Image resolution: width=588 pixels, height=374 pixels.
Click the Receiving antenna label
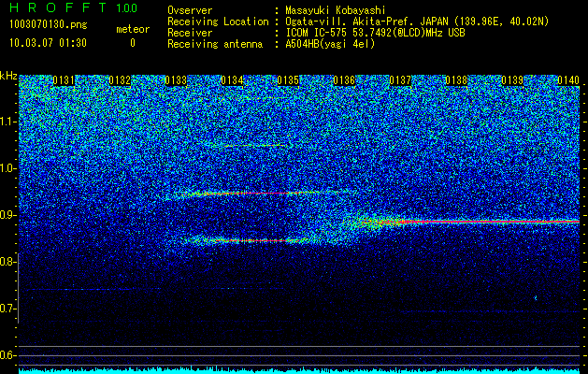(x=215, y=44)
